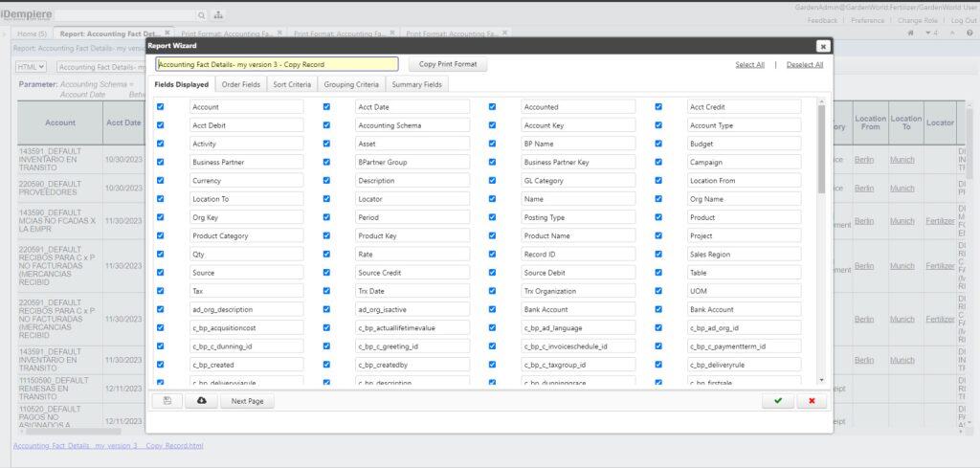Screen dimensions: 980x468
Task: Toggle the Accounting Schema checkbox
Action: pos(326,125)
